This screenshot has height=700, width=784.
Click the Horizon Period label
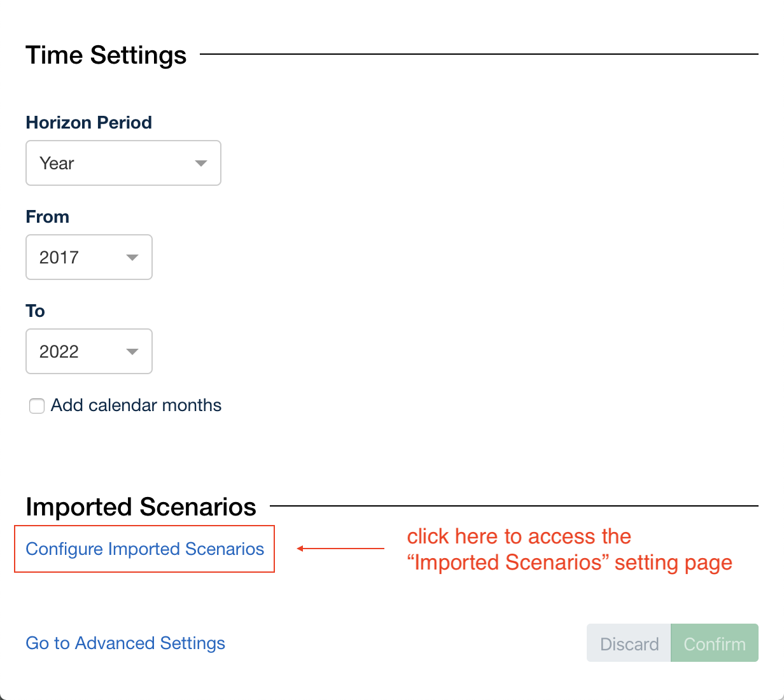[x=88, y=122]
